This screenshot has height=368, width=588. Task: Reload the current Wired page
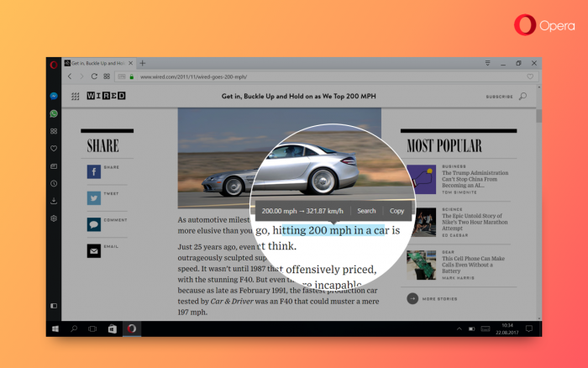point(94,76)
